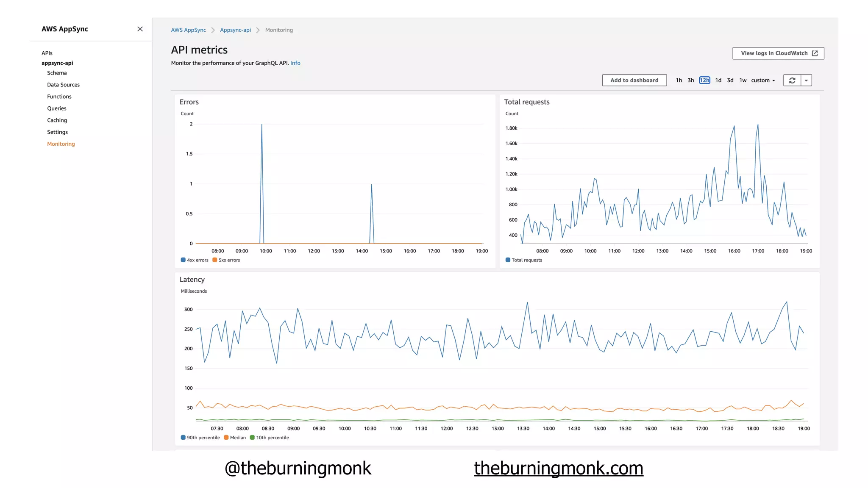The width and height of the screenshot is (868, 488).
Task: Click the Median legend marker
Action: tap(226, 438)
